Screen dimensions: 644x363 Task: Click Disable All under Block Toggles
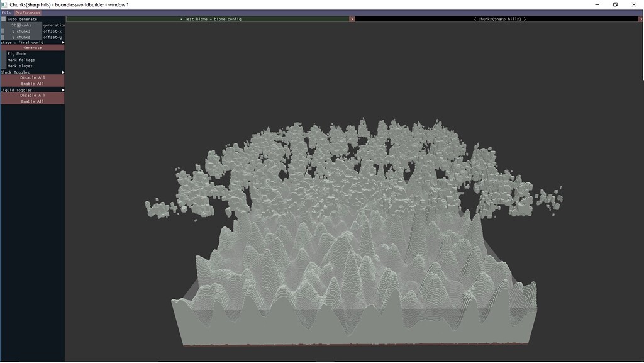click(x=31, y=77)
